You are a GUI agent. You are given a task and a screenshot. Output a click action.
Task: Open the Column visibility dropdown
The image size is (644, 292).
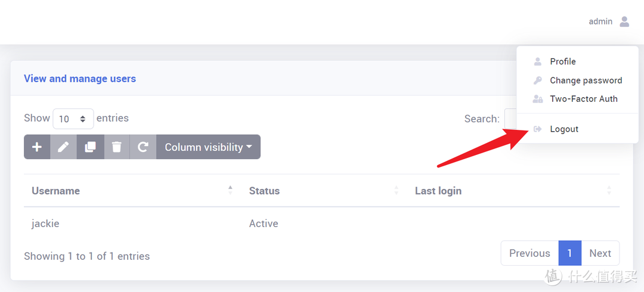pos(208,147)
